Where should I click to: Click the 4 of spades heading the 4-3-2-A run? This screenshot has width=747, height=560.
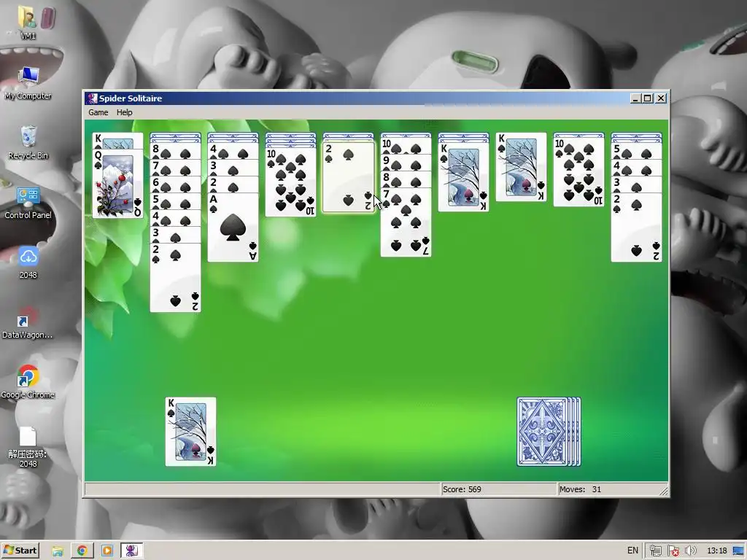[x=233, y=151]
